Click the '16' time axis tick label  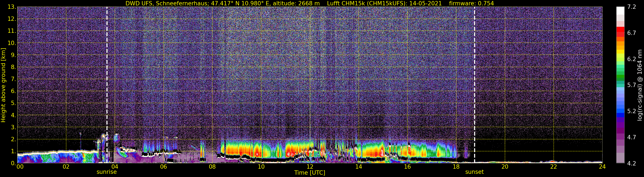pos(407,167)
